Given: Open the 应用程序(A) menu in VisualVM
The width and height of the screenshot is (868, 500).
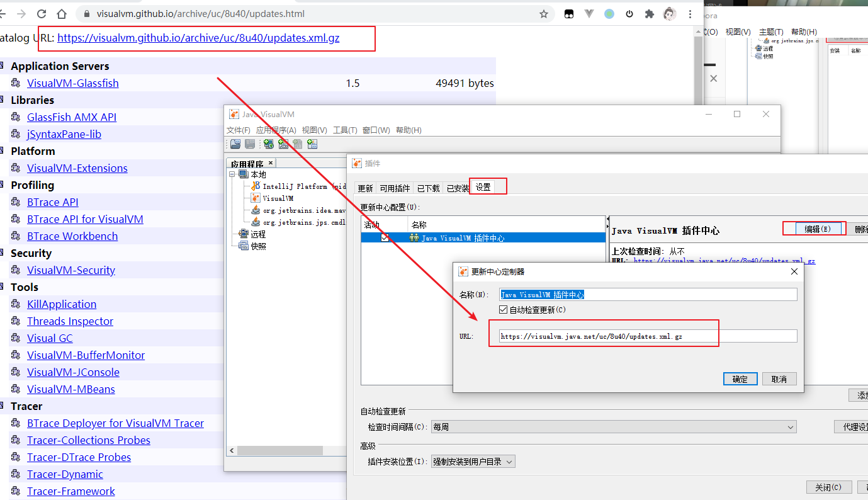Looking at the screenshot, I should [x=276, y=130].
